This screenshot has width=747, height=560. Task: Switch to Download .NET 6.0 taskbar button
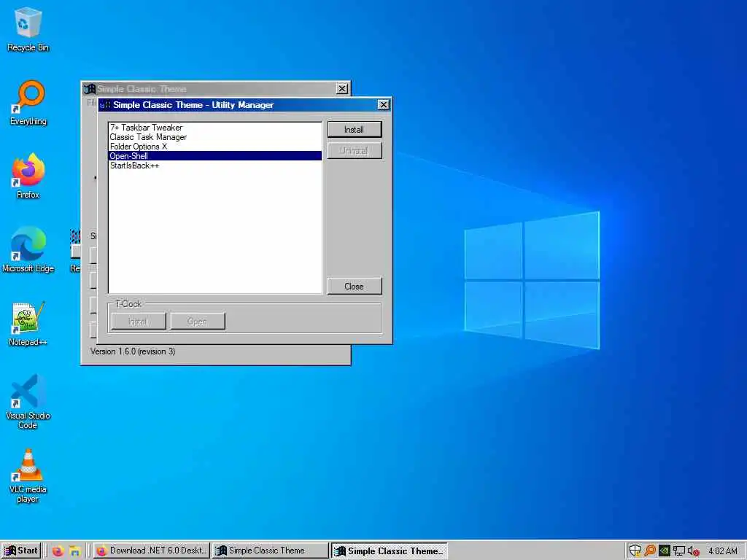coord(152,551)
